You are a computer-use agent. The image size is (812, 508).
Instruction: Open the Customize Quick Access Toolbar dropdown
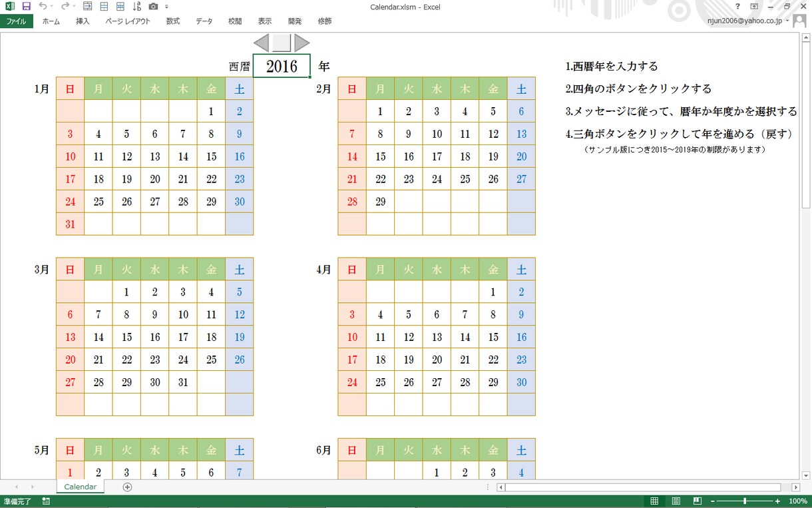click(x=166, y=7)
